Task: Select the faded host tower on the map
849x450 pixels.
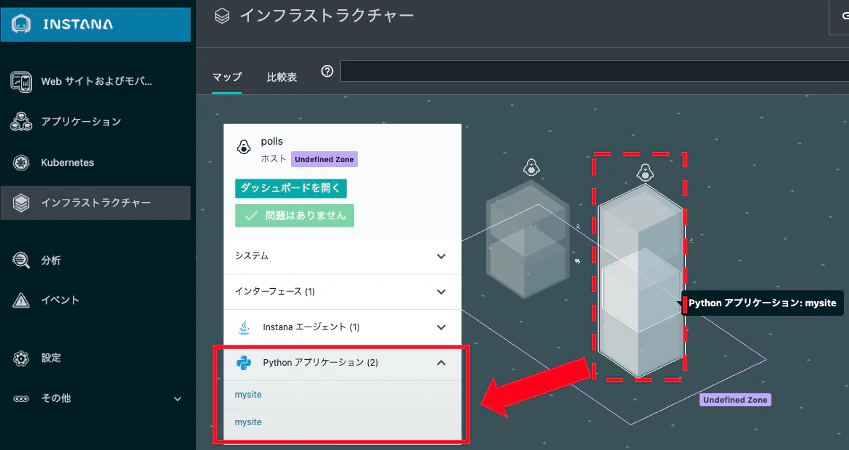Action: click(x=527, y=240)
